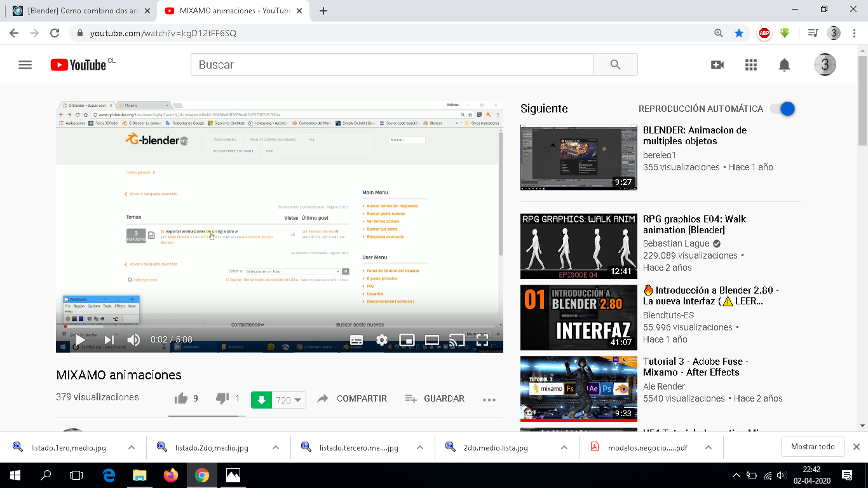Open the Introducción a Blender 2.80 thumbnail
The height and width of the screenshot is (488, 868).
(578, 318)
